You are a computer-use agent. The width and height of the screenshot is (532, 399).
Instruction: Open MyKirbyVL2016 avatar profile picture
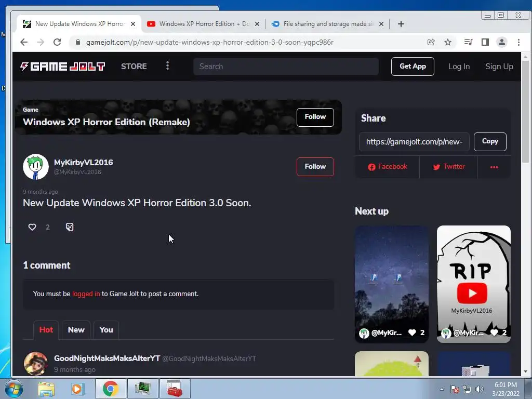pos(36,167)
